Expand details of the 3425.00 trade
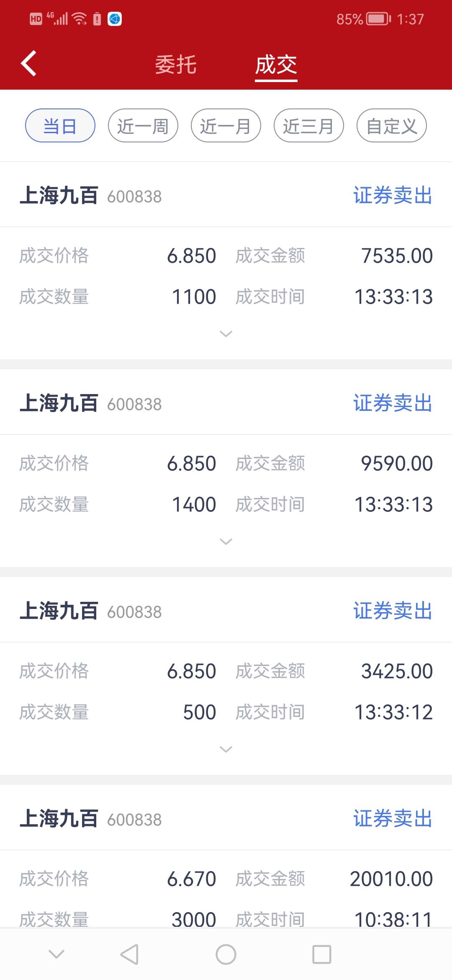452x980 pixels. point(226,749)
